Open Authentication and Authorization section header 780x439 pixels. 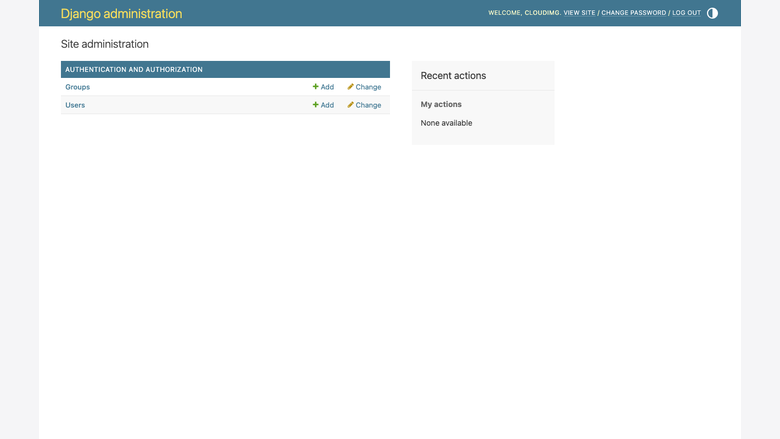134,70
